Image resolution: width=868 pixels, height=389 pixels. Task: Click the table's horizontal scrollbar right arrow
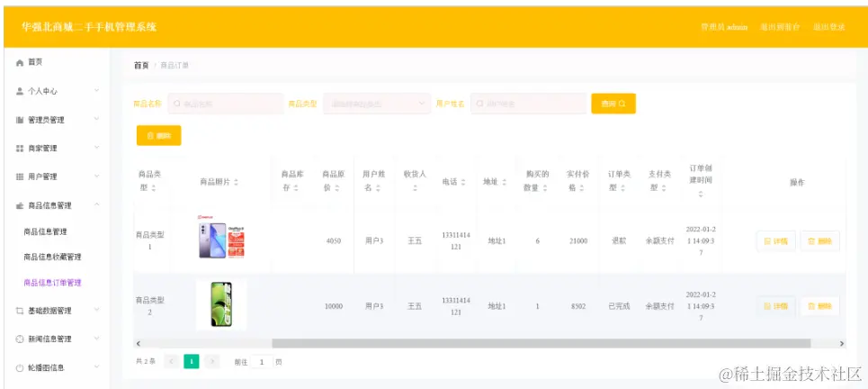[841, 344]
